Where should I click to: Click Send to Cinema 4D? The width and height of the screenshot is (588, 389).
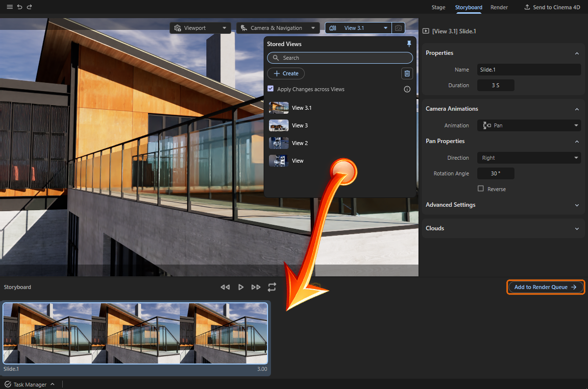click(x=552, y=7)
